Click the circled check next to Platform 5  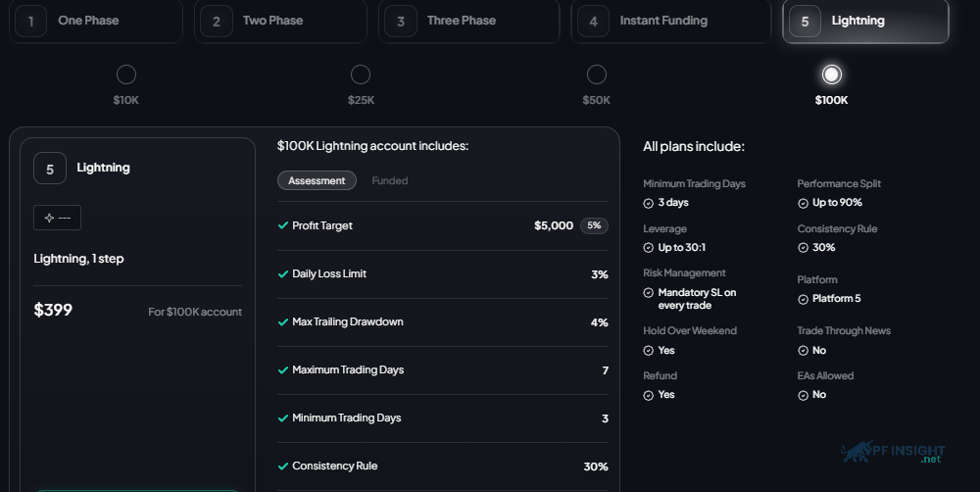coord(804,300)
